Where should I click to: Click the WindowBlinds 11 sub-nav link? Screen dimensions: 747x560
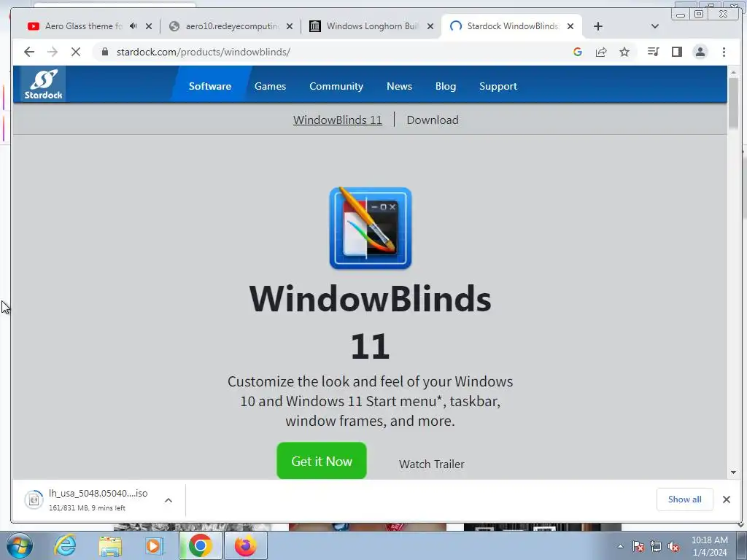[x=337, y=120]
